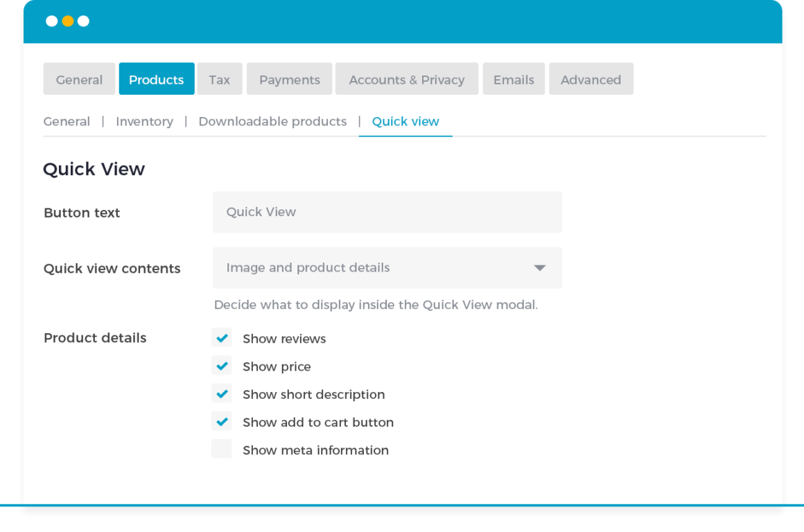804x532 pixels.
Task: Select the Quick view sub-tab
Action: click(405, 121)
